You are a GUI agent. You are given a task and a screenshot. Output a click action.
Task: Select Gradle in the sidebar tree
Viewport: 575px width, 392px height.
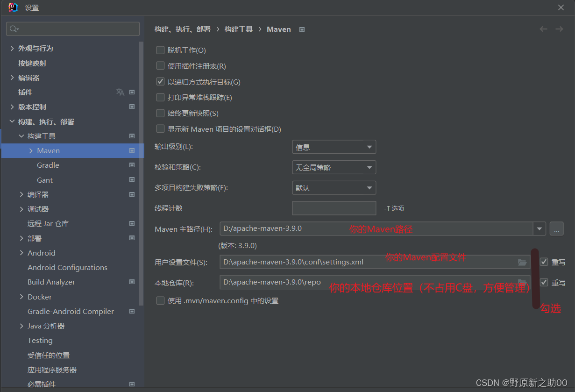(x=49, y=165)
